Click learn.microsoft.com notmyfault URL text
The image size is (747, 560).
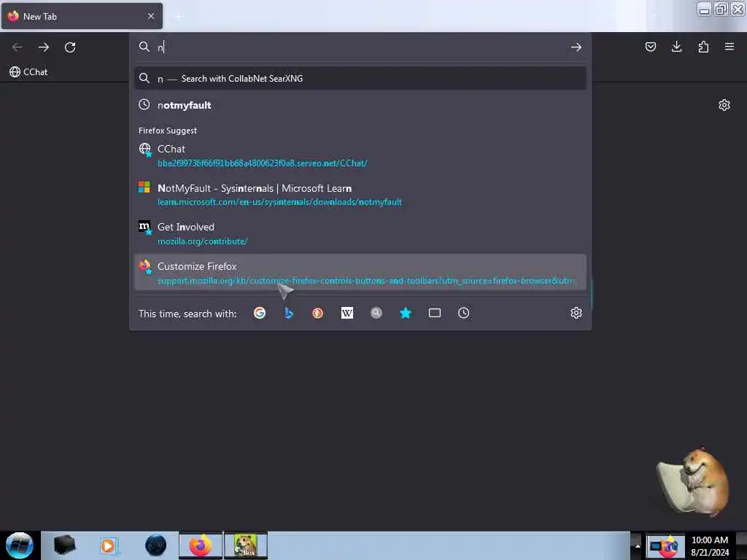click(x=279, y=202)
